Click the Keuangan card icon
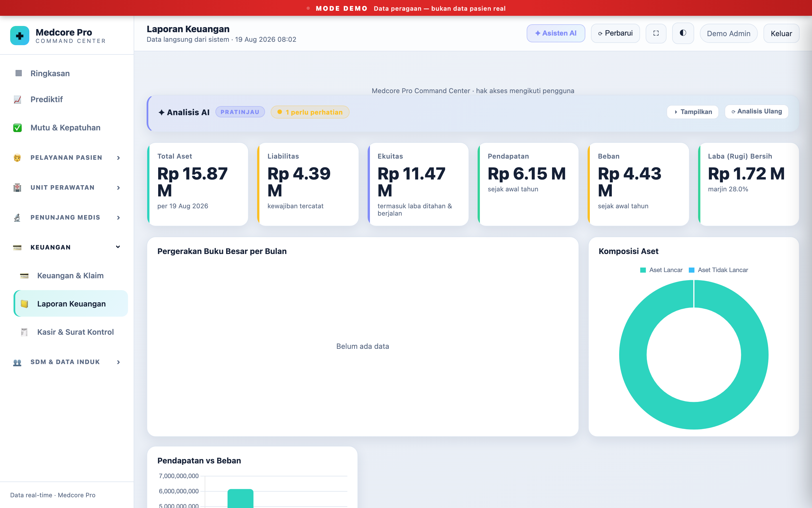This screenshot has height=508, width=812. [17, 247]
